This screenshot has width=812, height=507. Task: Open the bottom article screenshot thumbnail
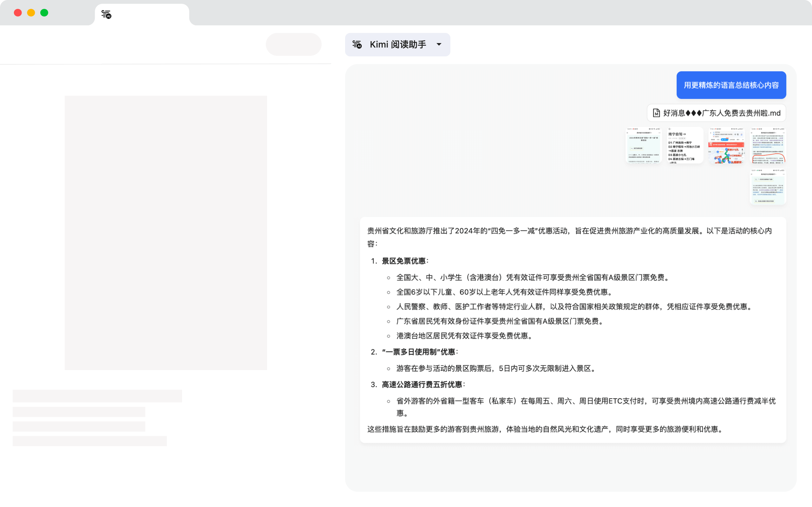[767, 187]
